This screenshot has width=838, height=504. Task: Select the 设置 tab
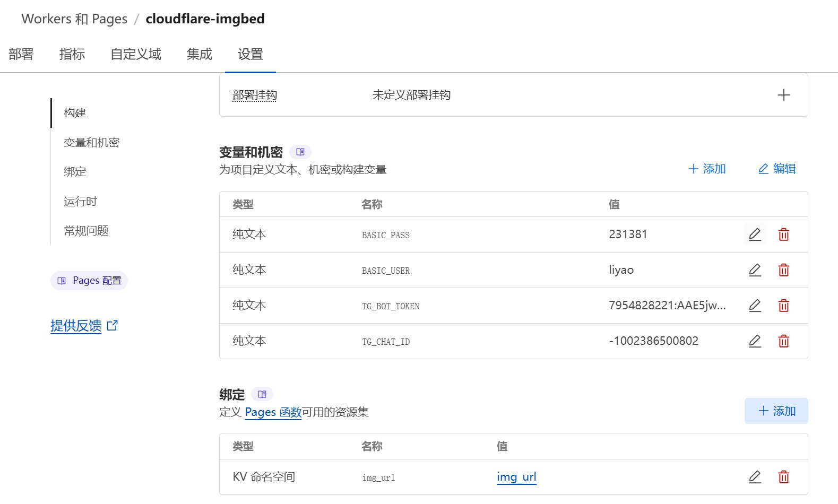250,54
